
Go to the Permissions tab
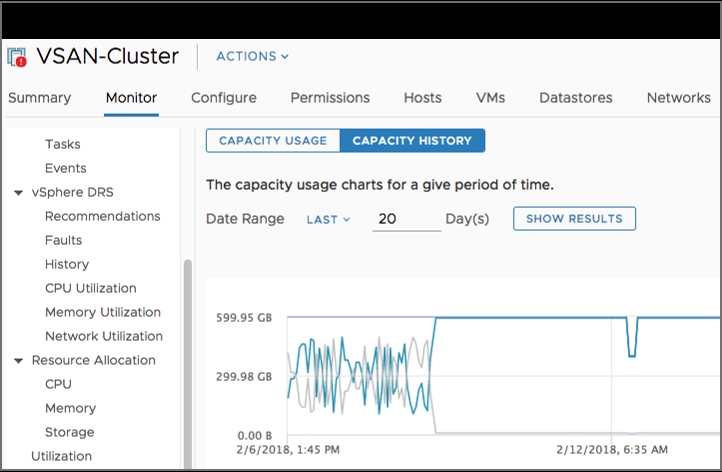(x=330, y=98)
